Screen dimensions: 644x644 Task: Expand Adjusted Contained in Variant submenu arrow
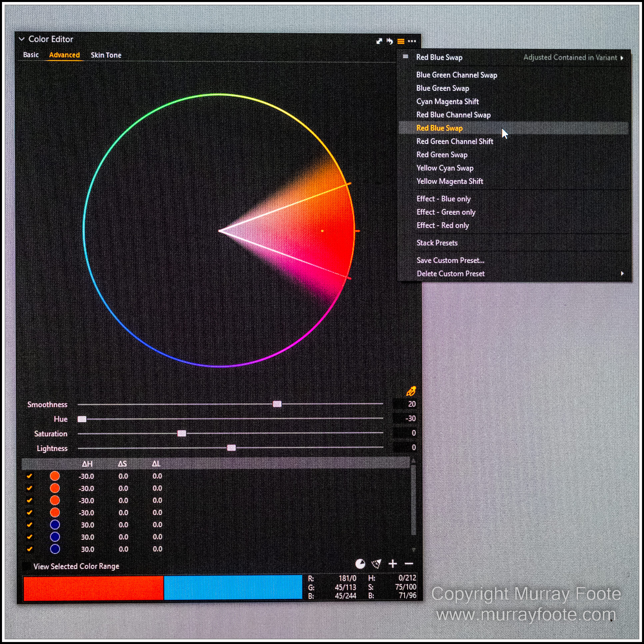622,58
